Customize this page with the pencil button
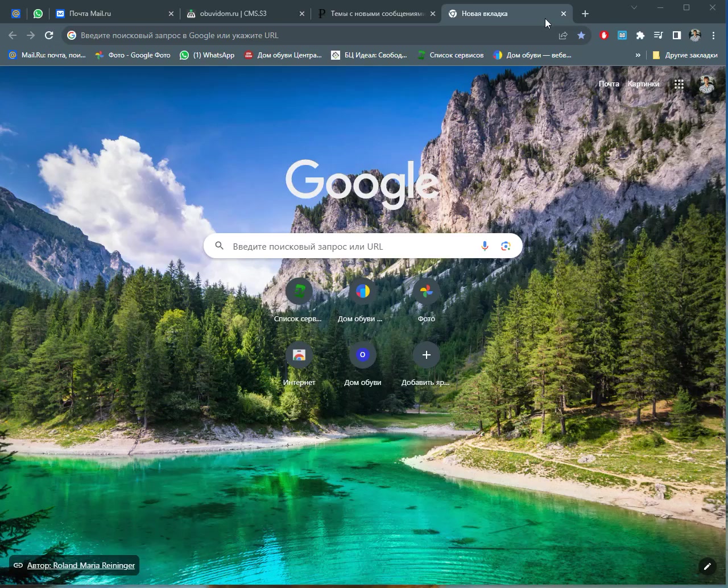The image size is (728, 588). 707,566
